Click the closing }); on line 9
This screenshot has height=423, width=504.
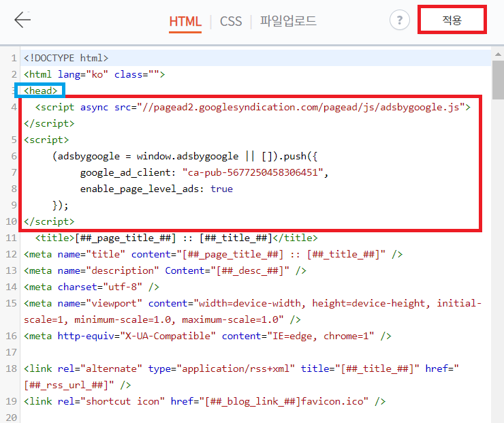(x=61, y=205)
